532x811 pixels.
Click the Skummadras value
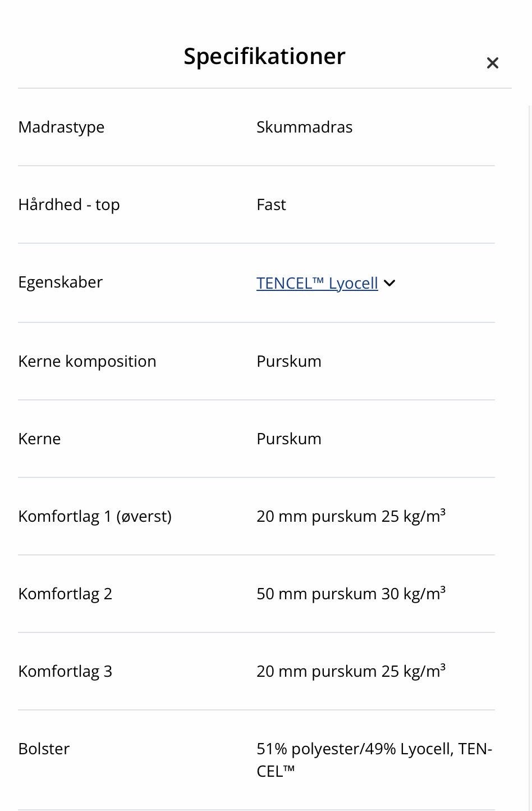click(304, 127)
